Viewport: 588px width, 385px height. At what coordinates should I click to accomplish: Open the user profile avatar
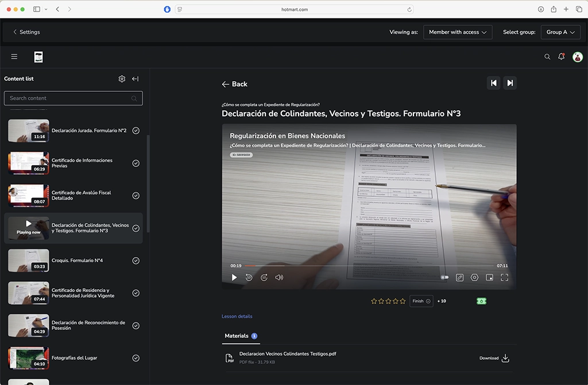pos(578,57)
